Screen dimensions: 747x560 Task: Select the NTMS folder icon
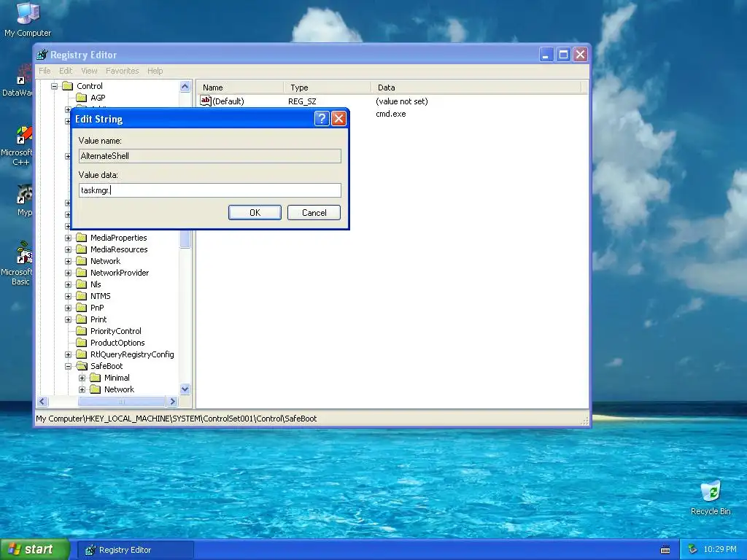click(x=82, y=296)
